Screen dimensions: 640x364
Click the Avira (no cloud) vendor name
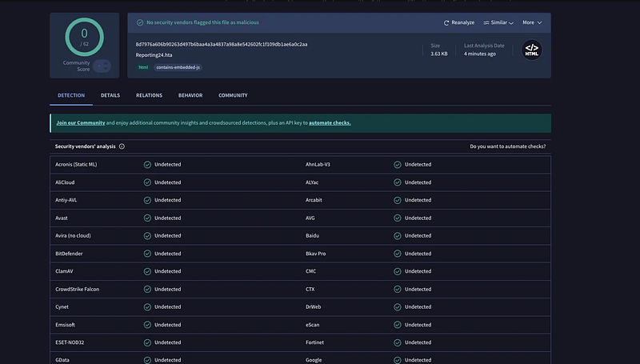point(73,235)
